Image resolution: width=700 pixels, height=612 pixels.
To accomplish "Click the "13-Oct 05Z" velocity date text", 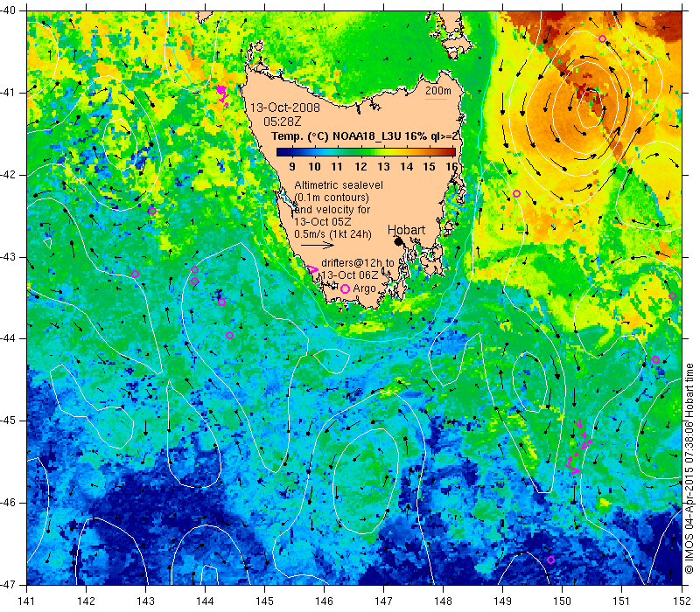I will (323, 222).
